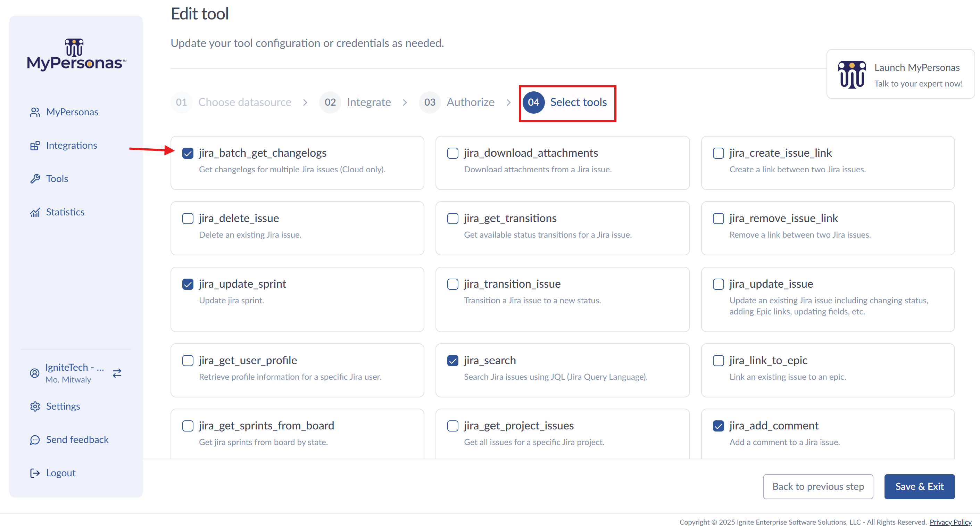This screenshot has width=980, height=526.
Task: Enable jira_create_issue_link checkbox
Action: (718, 153)
